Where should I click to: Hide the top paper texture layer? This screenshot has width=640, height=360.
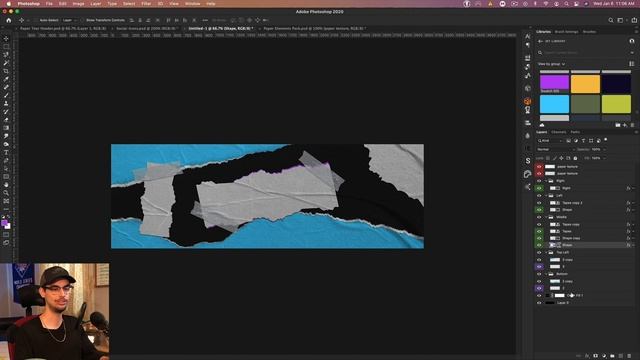click(x=539, y=167)
